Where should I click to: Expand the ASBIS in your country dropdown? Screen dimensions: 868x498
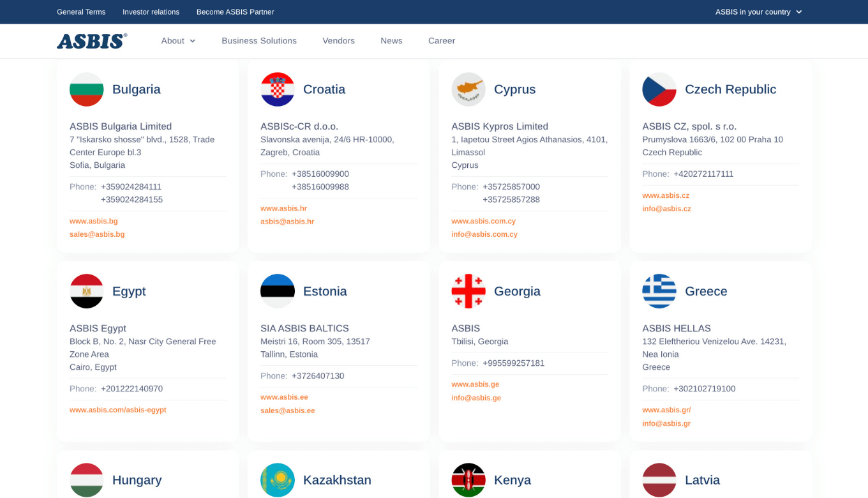758,12
